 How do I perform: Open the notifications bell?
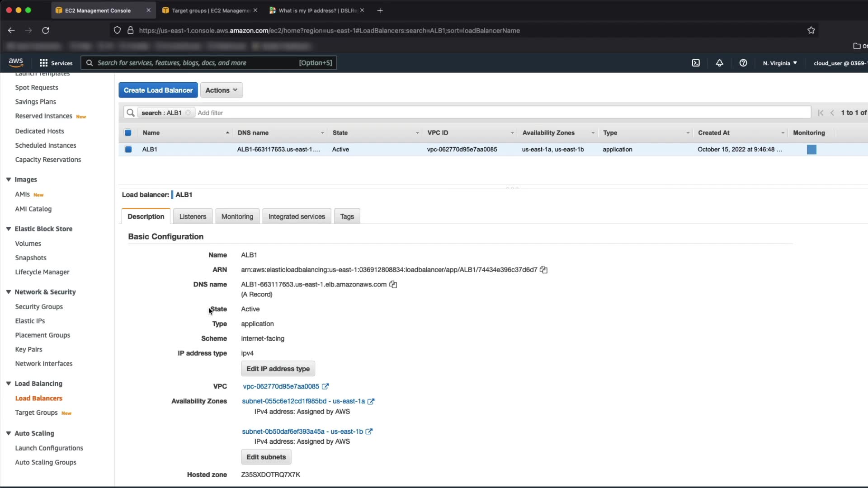pos(719,63)
